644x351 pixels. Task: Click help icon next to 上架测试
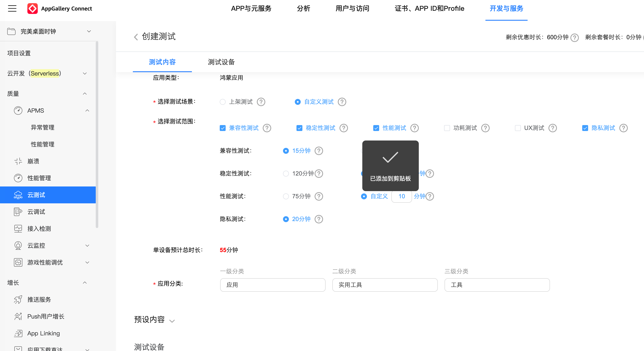(261, 102)
